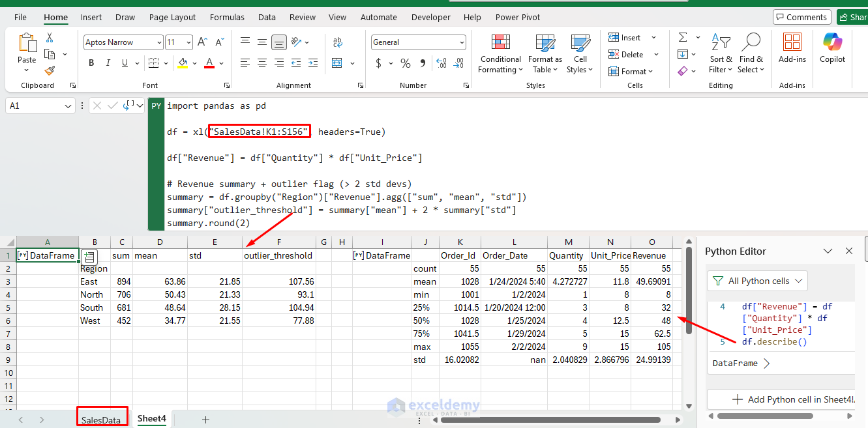Click the Middle Align icon
The width and height of the screenshot is (868, 428).
tap(262, 42)
